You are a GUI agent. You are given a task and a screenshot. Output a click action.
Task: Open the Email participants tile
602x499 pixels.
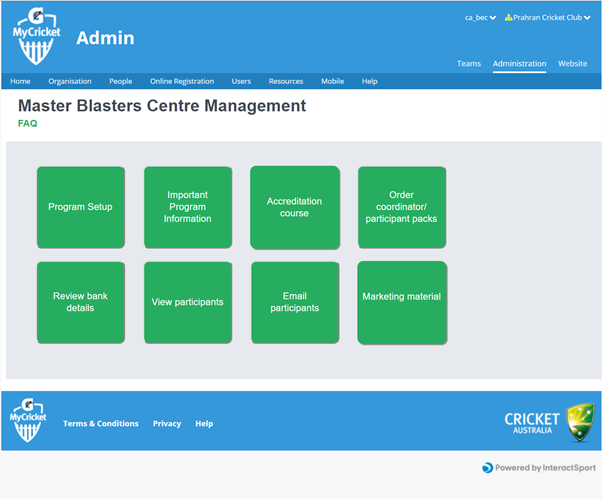click(x=295, y=302)
